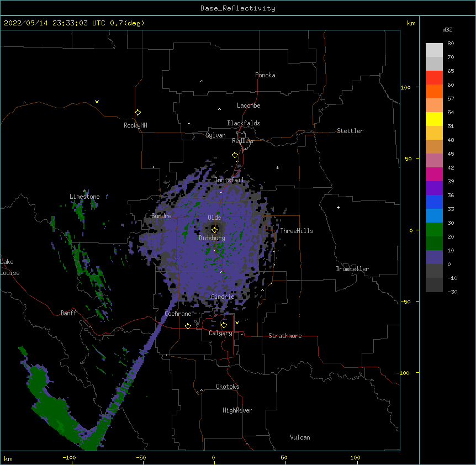Click the 100 tick label on right axis
The image size is (476, 465).
405,87
